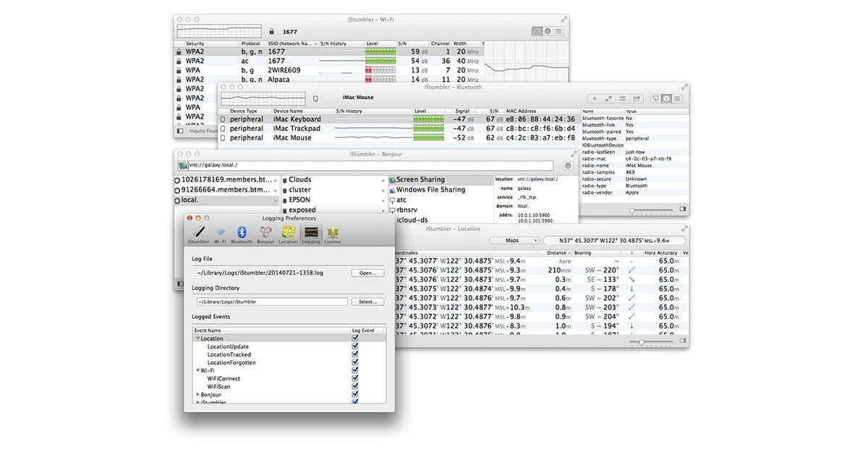Click panel toggle icon at Location window bottom right
This screenshot has height=454, width=868.
pos(682,342)
